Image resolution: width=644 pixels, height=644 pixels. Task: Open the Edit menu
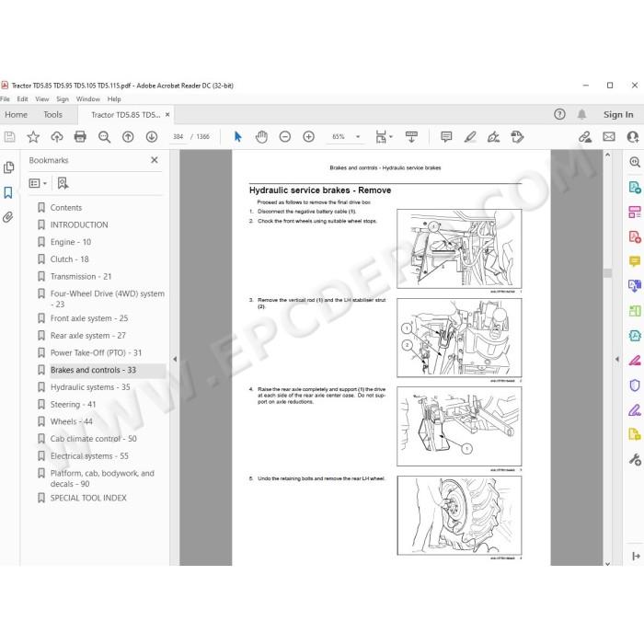tap(23, 99)
